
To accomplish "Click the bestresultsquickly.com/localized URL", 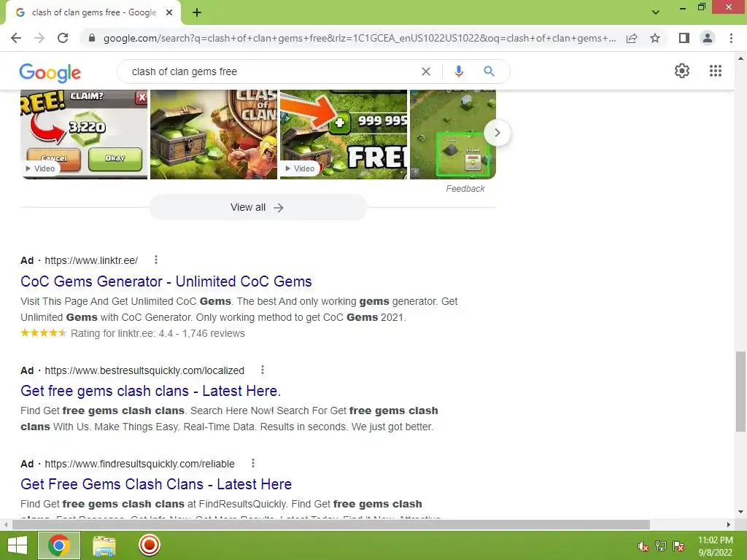I will coord(144,370).
